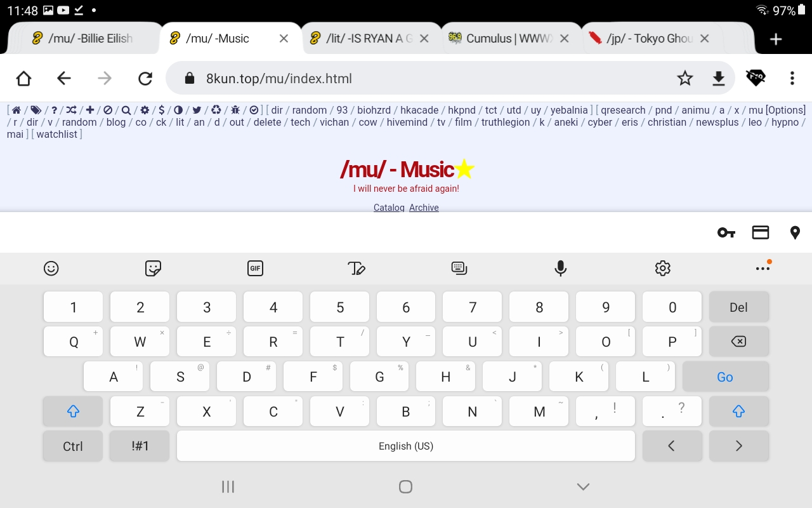Image resolution: width=812 pixels, height=508 pixels.
Task: Expand keyboard toolbar three dots
Action: click(x=763, y=269)
